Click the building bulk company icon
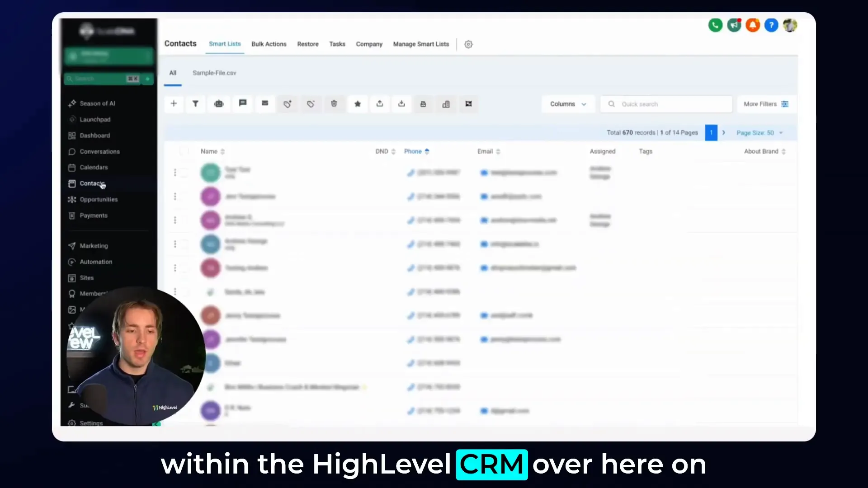The width and height of the screenshot is (868, 488). [446, 104]
